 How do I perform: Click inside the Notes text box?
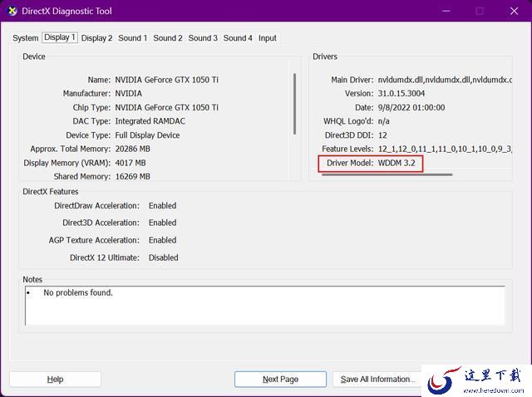265,306
